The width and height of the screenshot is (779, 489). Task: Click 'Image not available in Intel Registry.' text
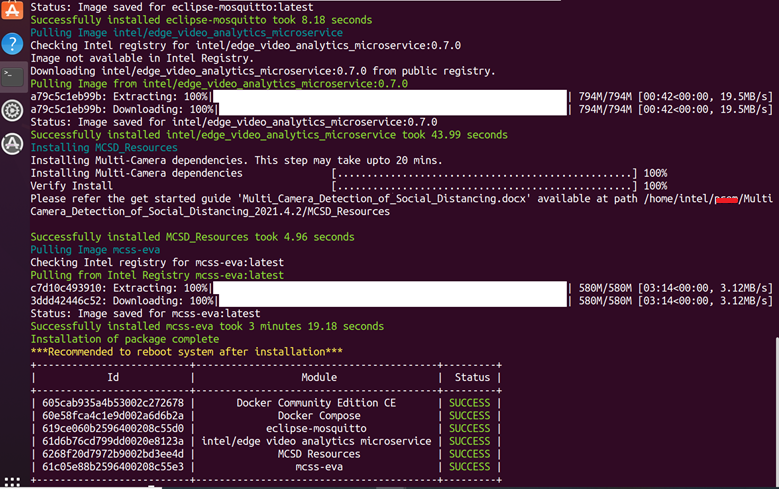pos(142,58)
